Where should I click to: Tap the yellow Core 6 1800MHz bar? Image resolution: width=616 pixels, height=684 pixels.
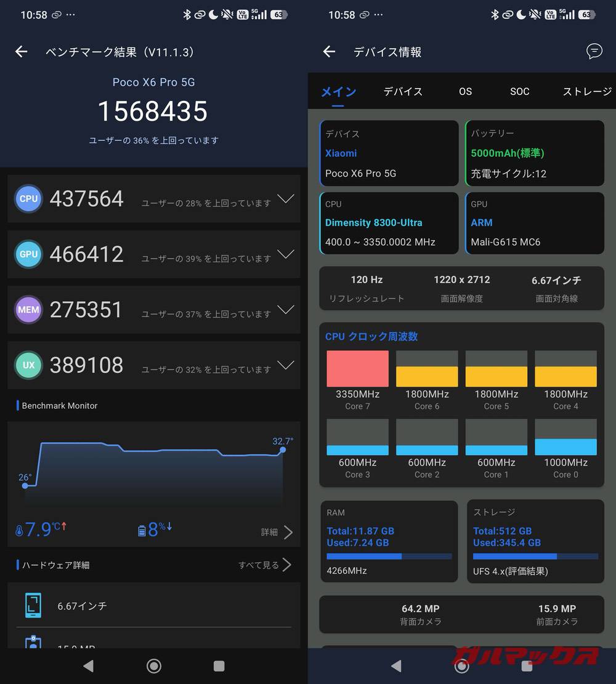(x=427, y=369)
